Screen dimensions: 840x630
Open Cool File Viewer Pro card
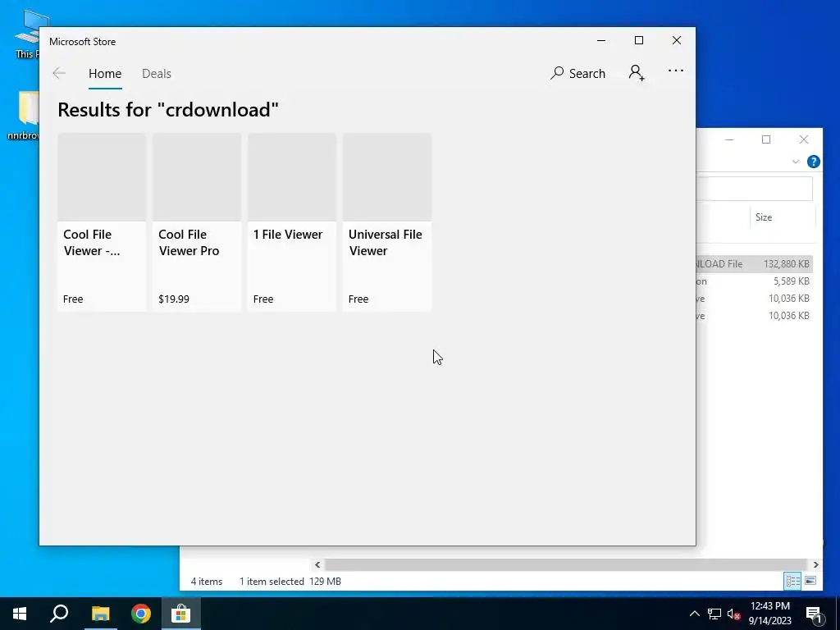coord(197,221)
